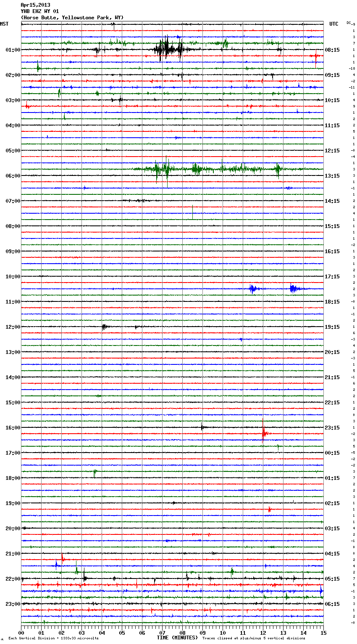
Task: Click the 03:15 UTC time label
Action: [332, 529]
